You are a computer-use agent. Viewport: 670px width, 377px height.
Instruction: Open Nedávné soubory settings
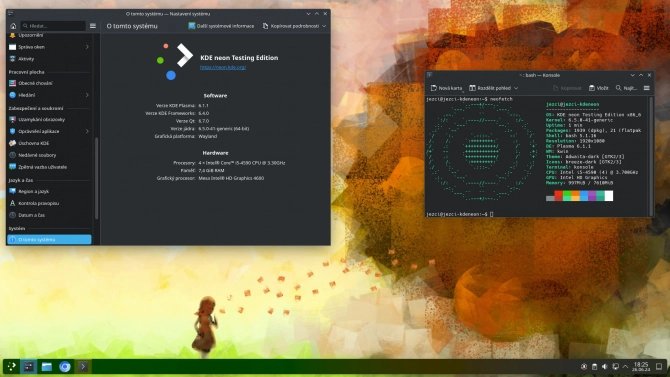pyautogui.click(x=49, y=155)
